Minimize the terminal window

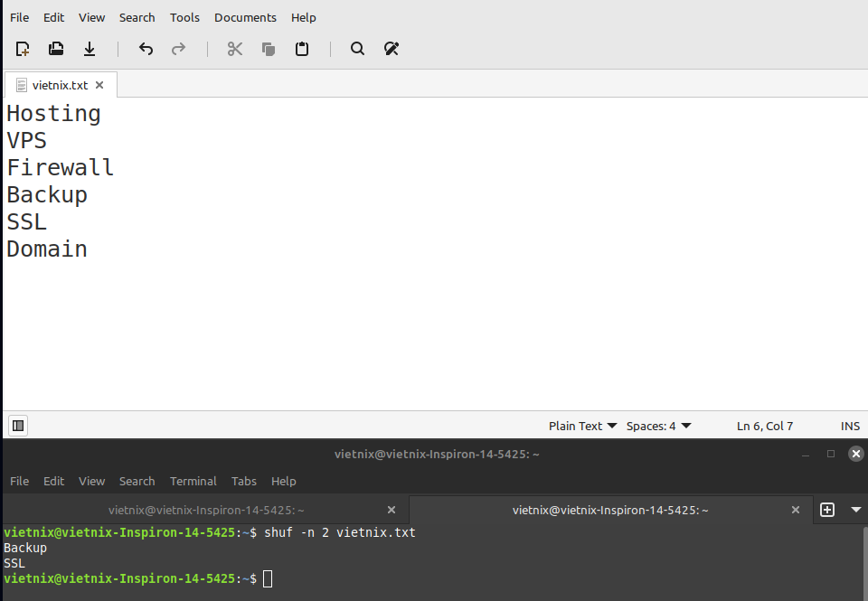click(806, 455)
